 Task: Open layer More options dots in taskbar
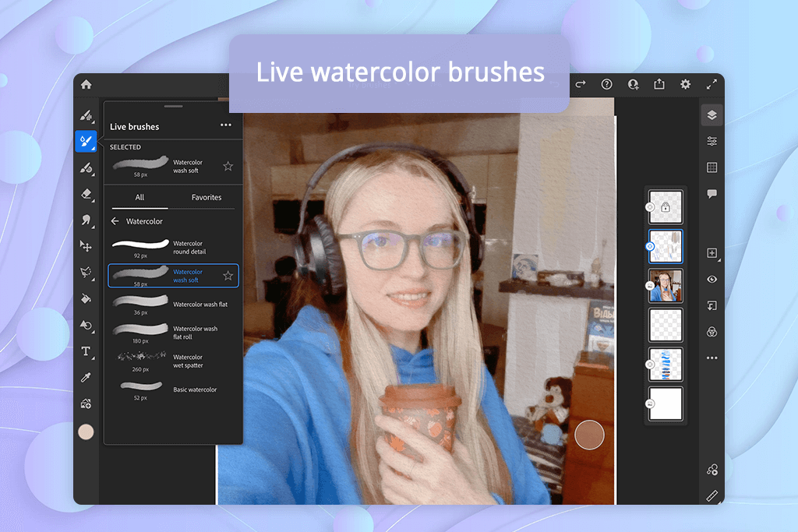coord(712,358)
